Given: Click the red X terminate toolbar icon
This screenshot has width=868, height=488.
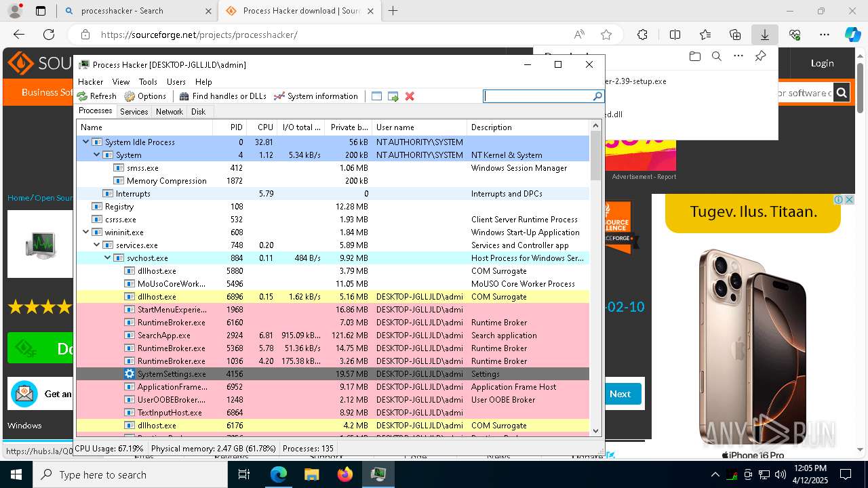Looking at the screenshot, I should tap(410, 96).
